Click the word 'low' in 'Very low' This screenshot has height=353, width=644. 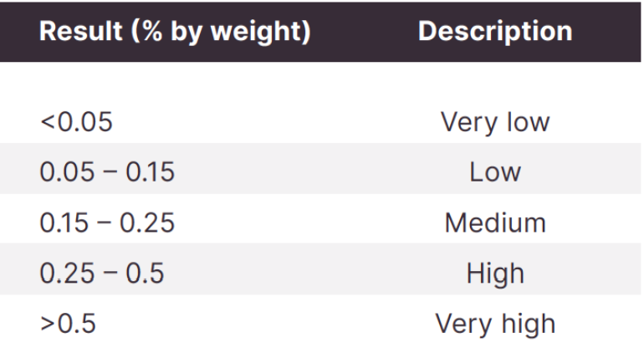pyautogui.click(x=529, y=122)
